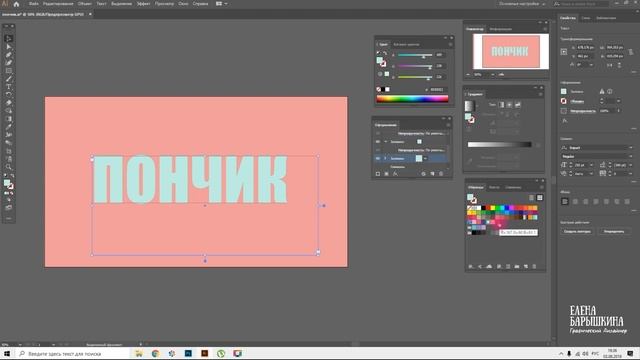The width and height of the screenshot is (640, 360).
Task: Delete selected item in Appearance panel
Action: (x=441, y=174)
